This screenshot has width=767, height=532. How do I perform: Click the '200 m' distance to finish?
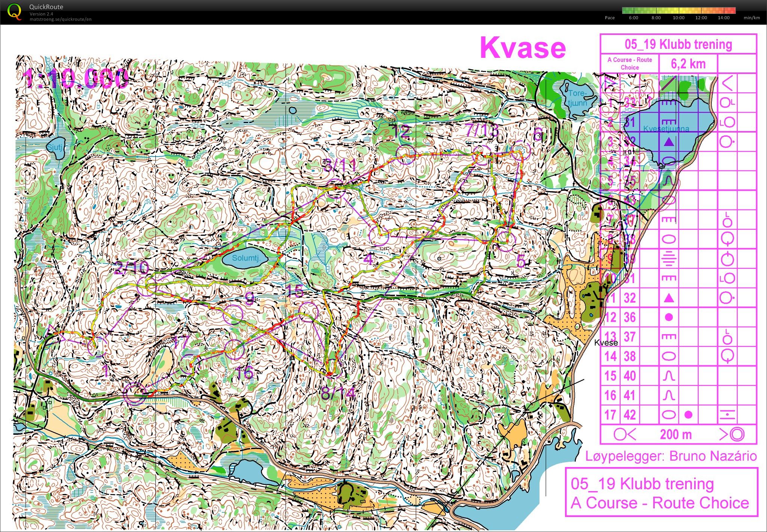coord(676,434)
